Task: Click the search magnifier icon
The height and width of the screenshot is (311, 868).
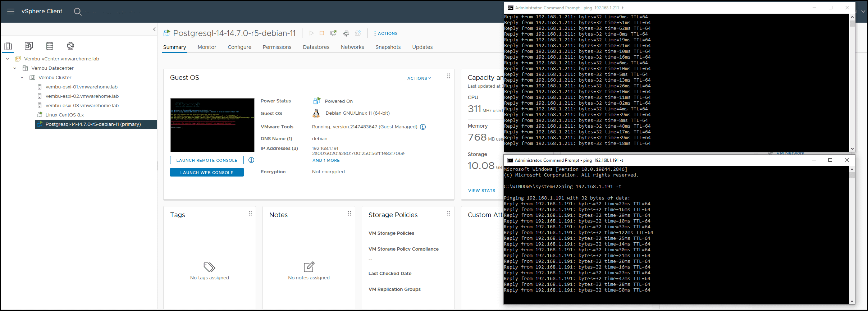Action: coord(78,12)
